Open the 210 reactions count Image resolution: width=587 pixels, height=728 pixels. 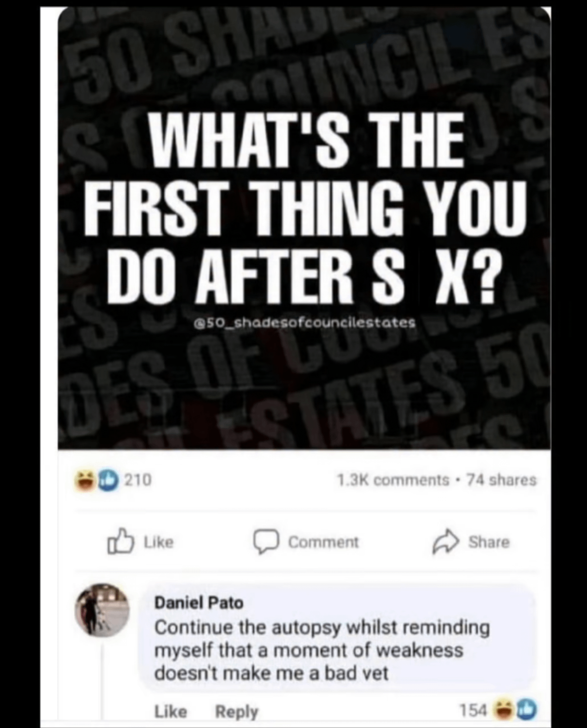[138, 480]
